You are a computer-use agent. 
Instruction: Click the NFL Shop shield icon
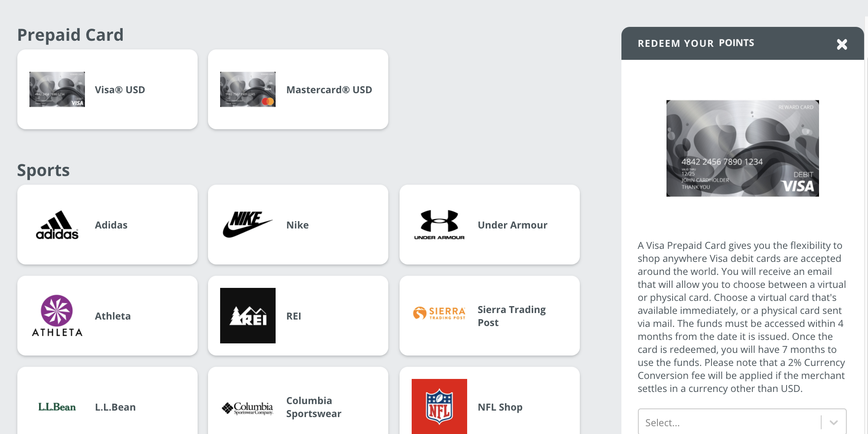pyautogui.click(x=439, y=407)
